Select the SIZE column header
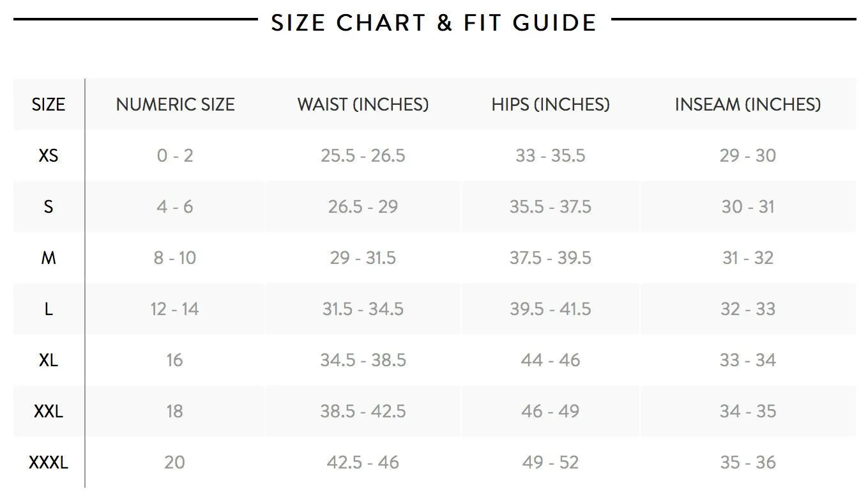Image resolution: width=868 pixels, height=496 pixels. (x=49, y=104)
